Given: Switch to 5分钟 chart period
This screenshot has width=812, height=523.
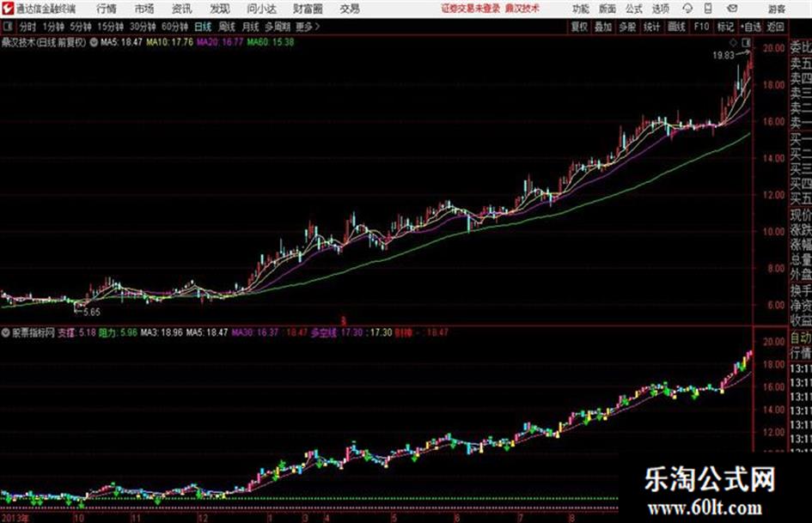Looking at the screenshot, I should pos(81,27).
